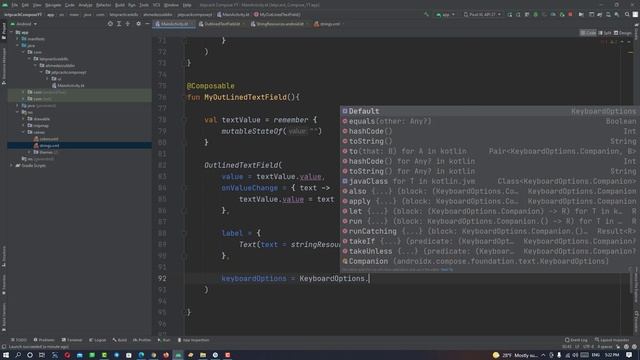Click the red Stop icon

(570, 14)
